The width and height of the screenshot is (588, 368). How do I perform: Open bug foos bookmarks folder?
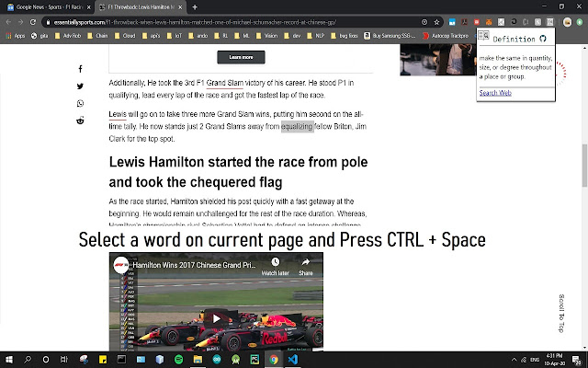click(x=345, y=36)
